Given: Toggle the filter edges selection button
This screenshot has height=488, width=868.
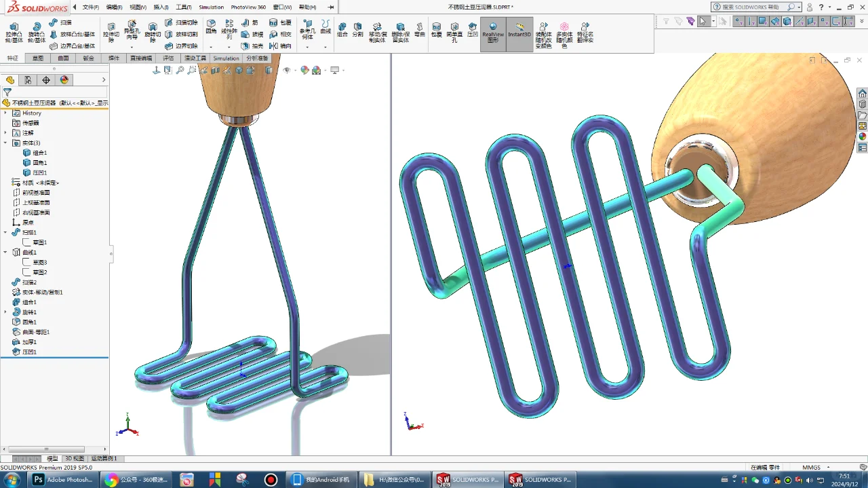Looking at the screenshot, I should click(750, 21).
